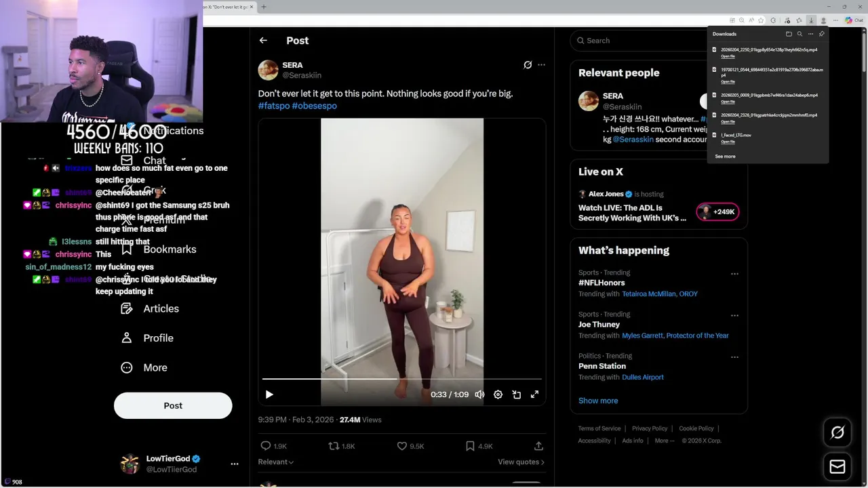Image resolution: width=868 pixels, height=488 pixels.
Task: Seek along the video progress bar
Action: point(401,379)
